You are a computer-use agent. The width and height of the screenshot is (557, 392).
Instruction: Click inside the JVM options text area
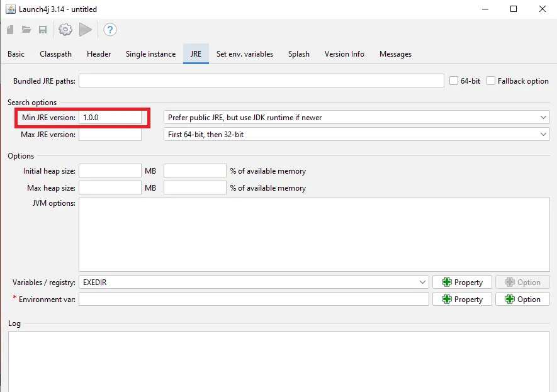point(314,235)
